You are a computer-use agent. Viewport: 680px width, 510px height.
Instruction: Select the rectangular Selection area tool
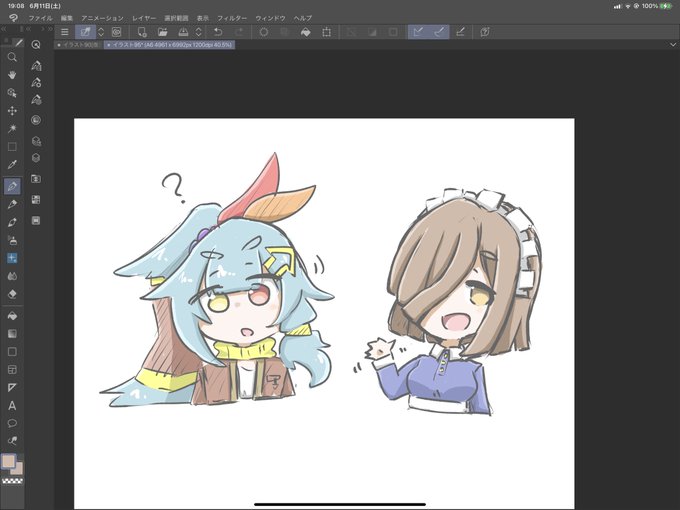12,147
